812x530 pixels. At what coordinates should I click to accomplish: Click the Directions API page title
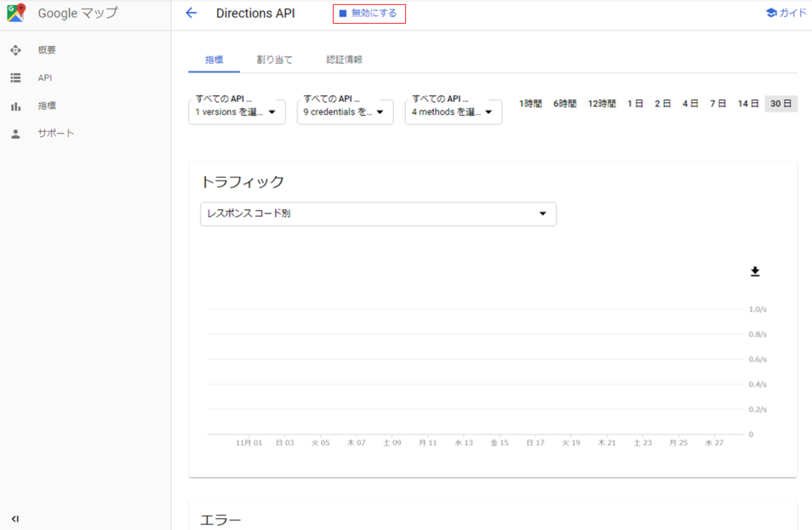pyautogui.click(x=255, y=13)
